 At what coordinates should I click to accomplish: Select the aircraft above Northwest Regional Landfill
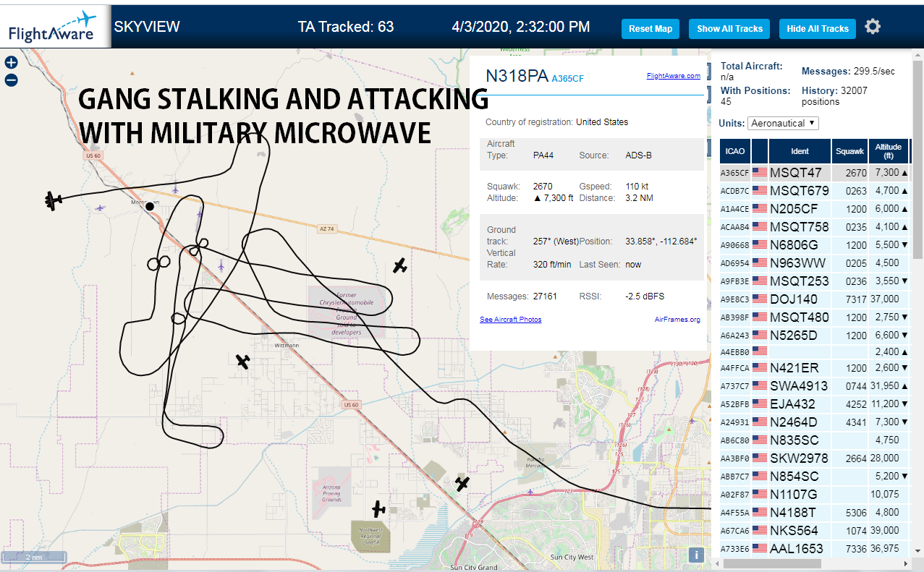pos(378,509)
